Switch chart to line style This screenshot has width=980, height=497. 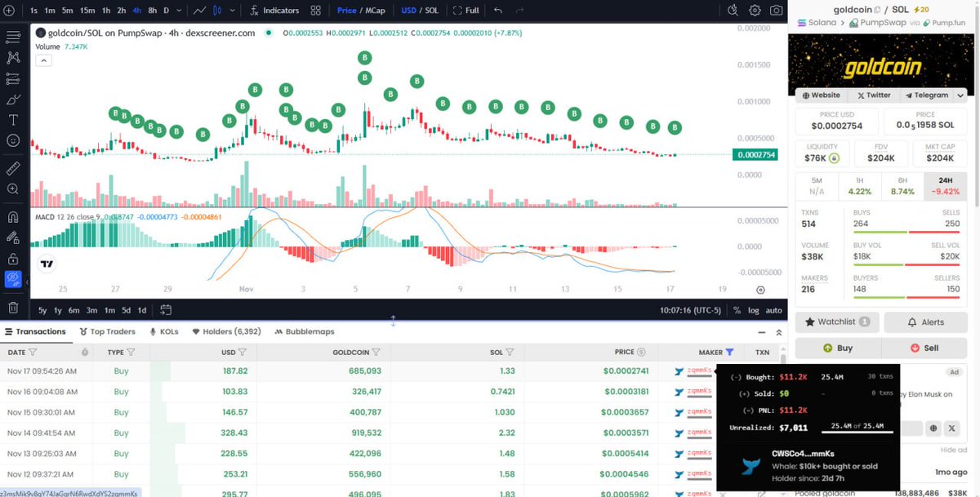click(x=200, y=11)
